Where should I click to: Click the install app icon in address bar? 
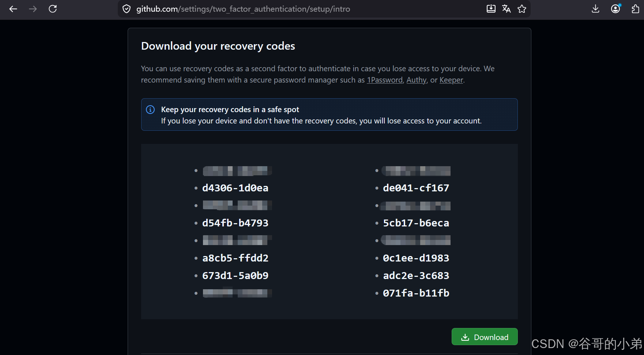coord(491,9)
